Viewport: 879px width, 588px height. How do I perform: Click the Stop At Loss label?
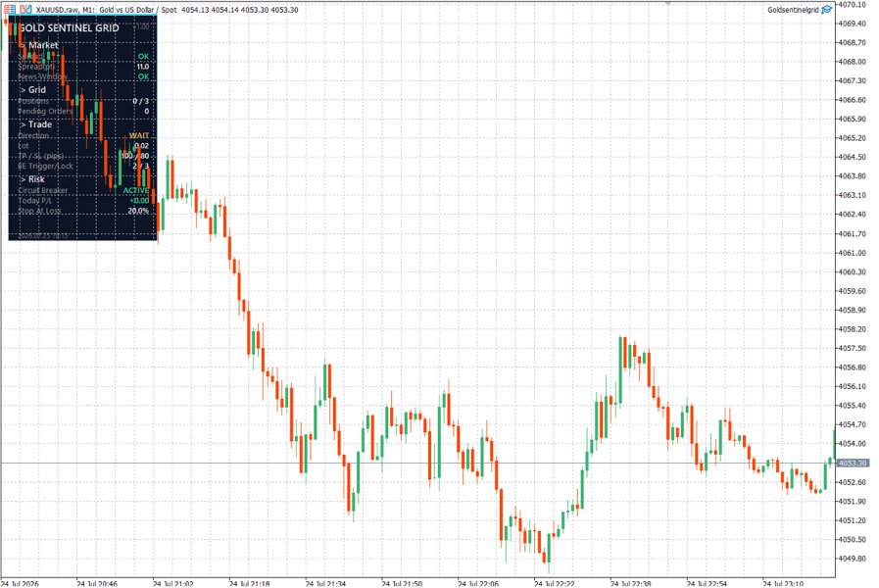(39, 211)
